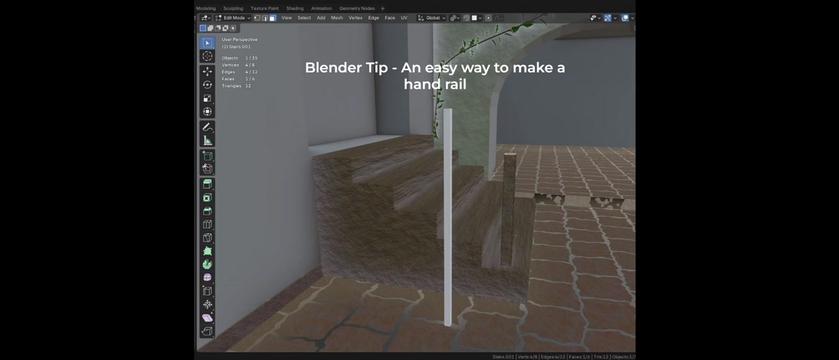This screenshot has width=839, height=360.
Task: Activate the Inset Faces tool
Action: (x=208, y=197)
